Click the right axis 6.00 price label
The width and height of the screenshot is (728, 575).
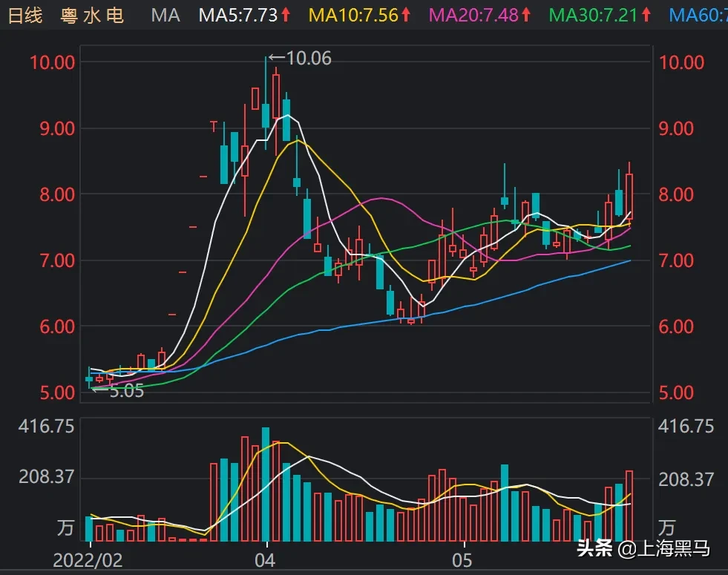pos(677,326)
